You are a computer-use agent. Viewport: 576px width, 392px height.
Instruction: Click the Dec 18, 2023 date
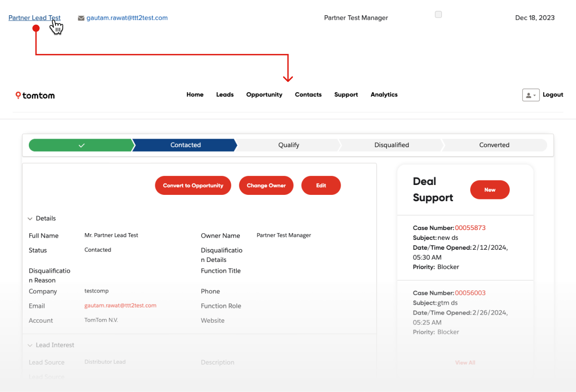click(x=535, y=18)
